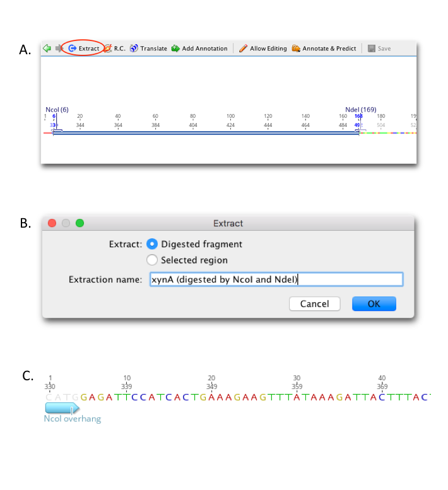Screen dimensions: 448x490
Task: Open Annotate & Predict tool
Action: [x=296, y=49]
